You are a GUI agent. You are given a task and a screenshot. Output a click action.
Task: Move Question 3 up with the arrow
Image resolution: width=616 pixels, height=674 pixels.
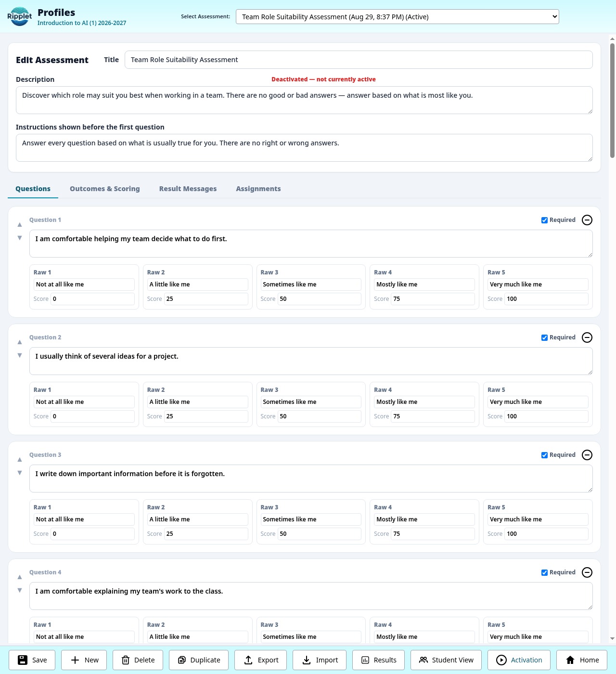click(x=20, y=459)
